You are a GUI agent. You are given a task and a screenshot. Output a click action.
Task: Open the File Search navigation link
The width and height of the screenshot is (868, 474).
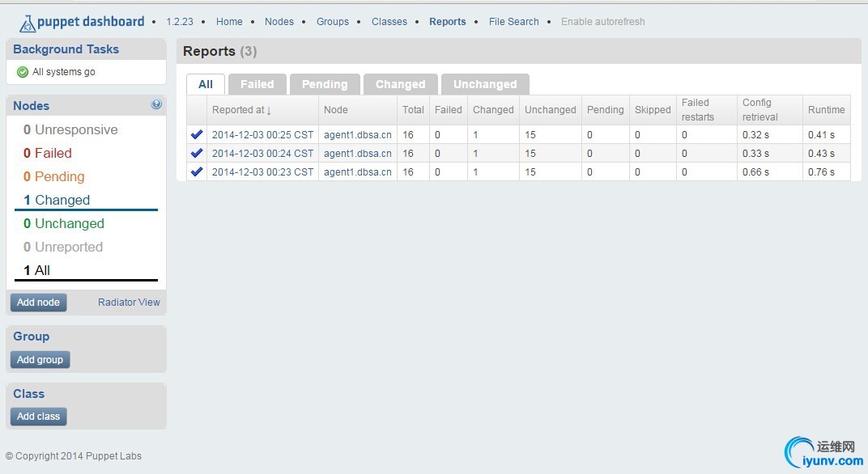513,22
